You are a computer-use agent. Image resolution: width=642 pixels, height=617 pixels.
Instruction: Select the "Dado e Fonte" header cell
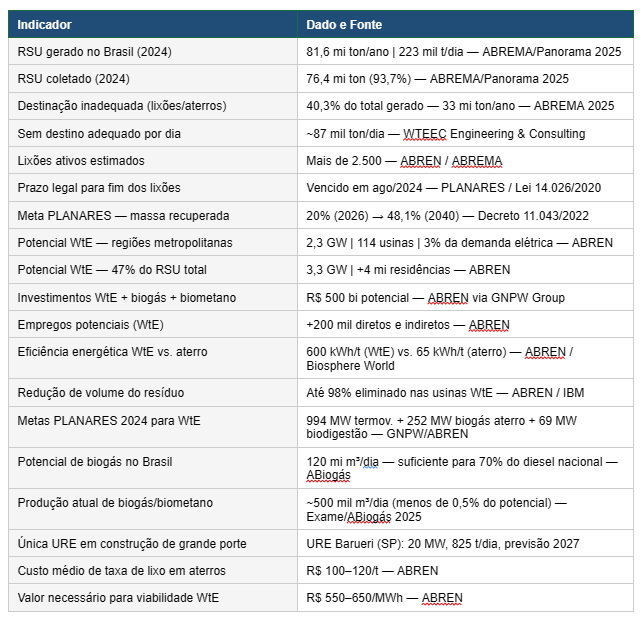pyautogui.click(x=344, y=24)
